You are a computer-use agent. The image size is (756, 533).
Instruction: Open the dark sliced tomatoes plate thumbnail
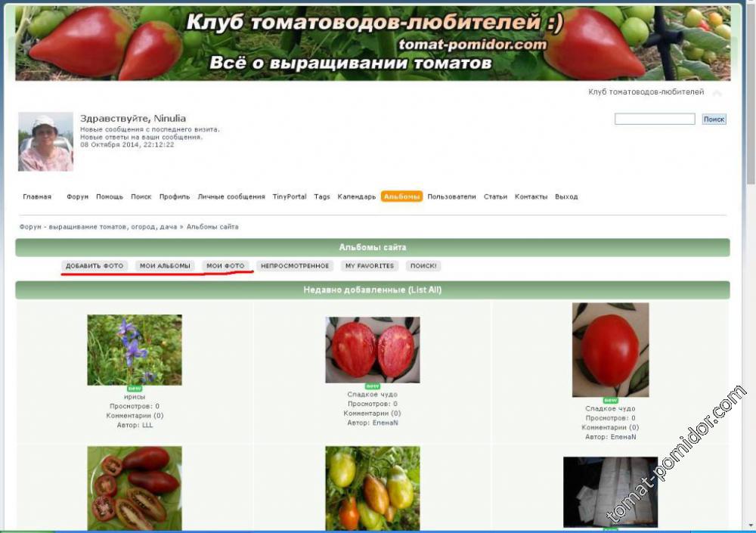tap(135, 488)
